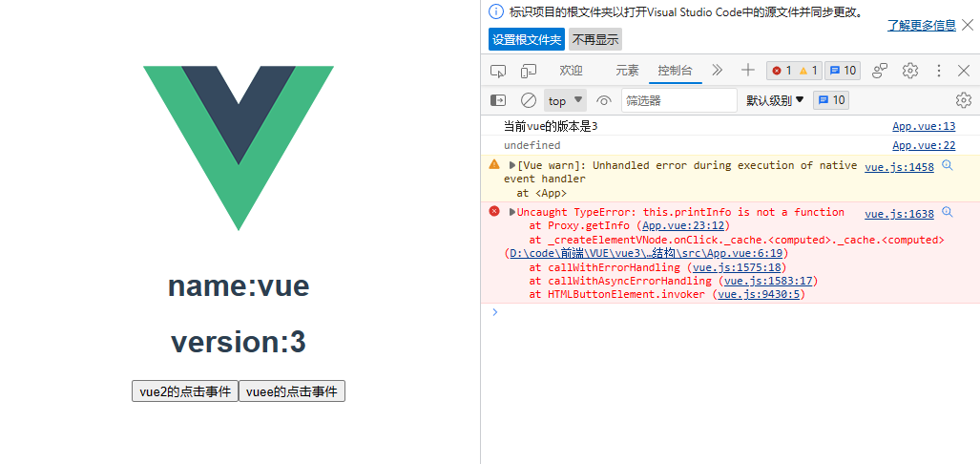
Task: Click the warning triangle icon on Vue warn
Action: click(494, 164)
